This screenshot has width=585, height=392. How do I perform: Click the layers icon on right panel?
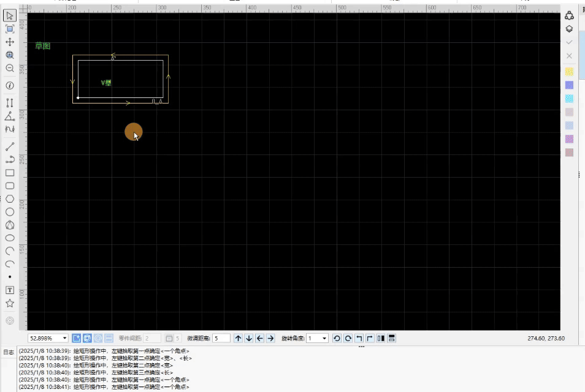(569, 29)
